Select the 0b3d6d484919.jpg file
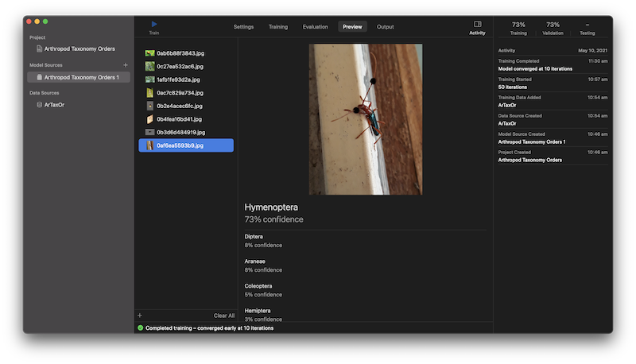Image resolution: width=636 pixels, height=364 pixels. (x=180, y=132)
